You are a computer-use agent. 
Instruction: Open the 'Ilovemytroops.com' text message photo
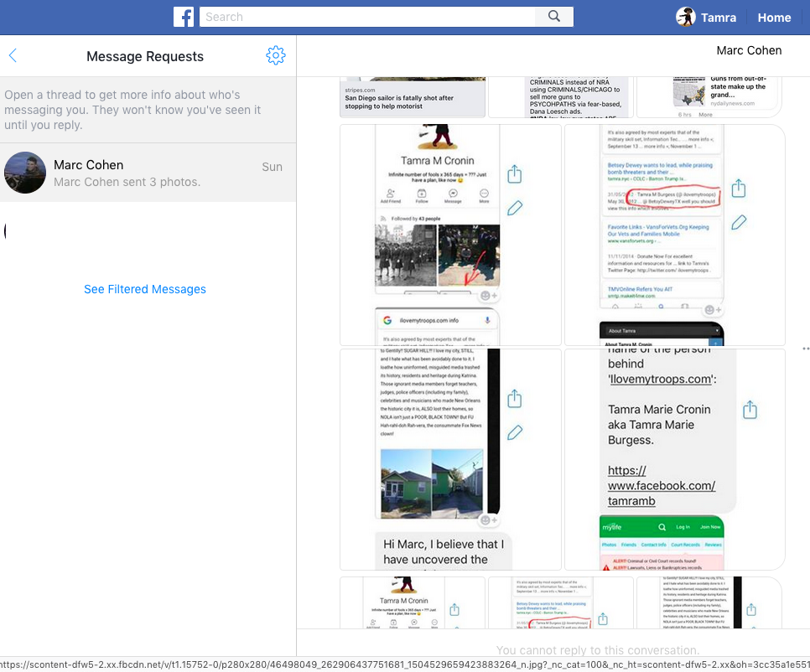point(675,459)
